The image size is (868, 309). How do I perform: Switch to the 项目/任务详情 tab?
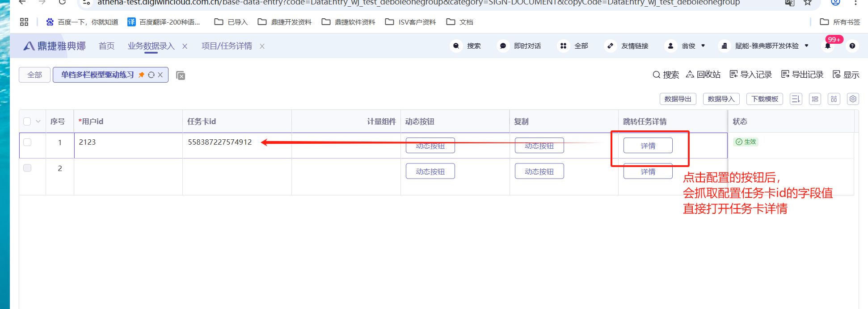(x=227, y=46)
